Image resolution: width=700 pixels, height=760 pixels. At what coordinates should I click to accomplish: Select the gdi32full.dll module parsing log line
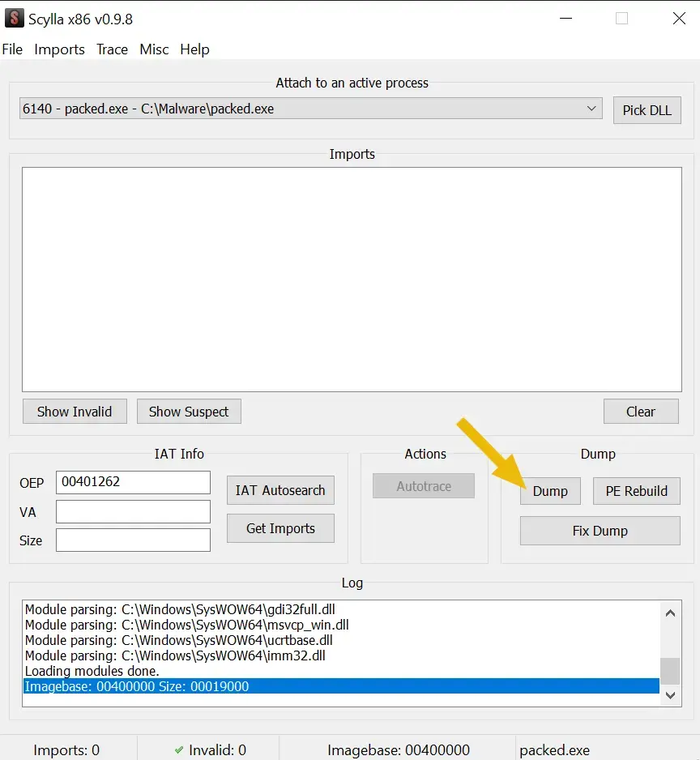[341, 609]
